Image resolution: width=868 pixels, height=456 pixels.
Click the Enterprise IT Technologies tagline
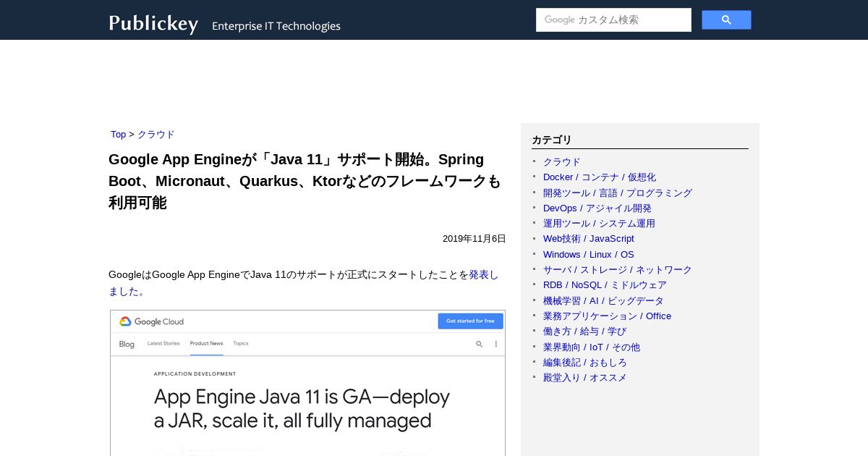point(276,26)
